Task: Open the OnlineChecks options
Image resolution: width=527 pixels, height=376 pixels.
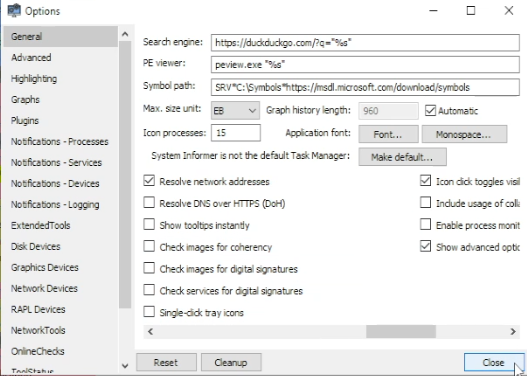Action: pyautogui.click(x=61, y=351)
